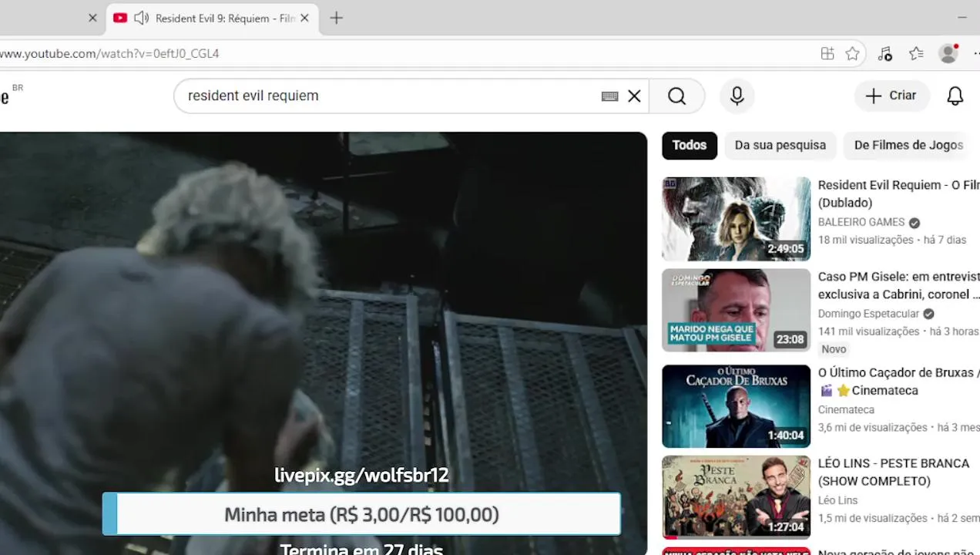Select the Da sua pesquisa chip

click(780, 145)
